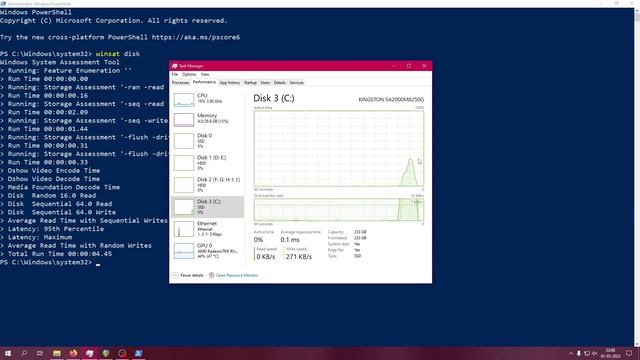Open the File menu in Task Manager

(x=175, y=74)
